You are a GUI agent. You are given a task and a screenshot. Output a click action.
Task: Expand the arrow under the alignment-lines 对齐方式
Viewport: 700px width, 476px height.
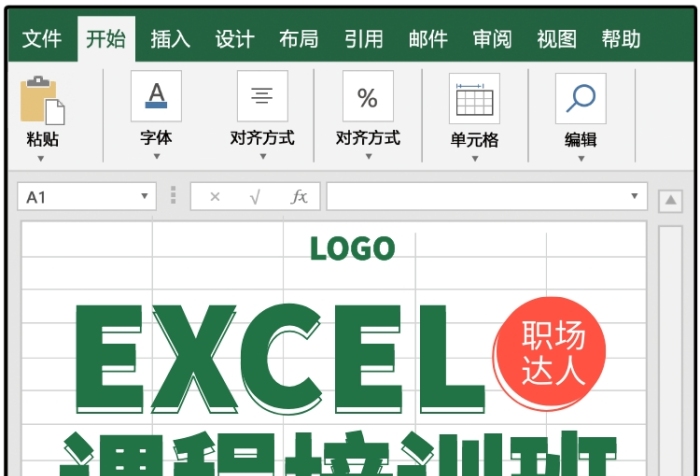[x=263, y=156]
